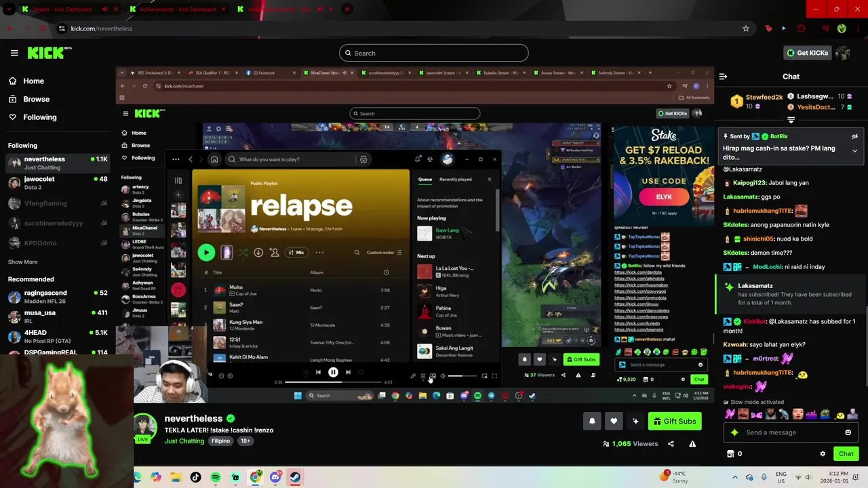
Task: Click the yellow blob quick emote
Action: (x=839, y=414)
